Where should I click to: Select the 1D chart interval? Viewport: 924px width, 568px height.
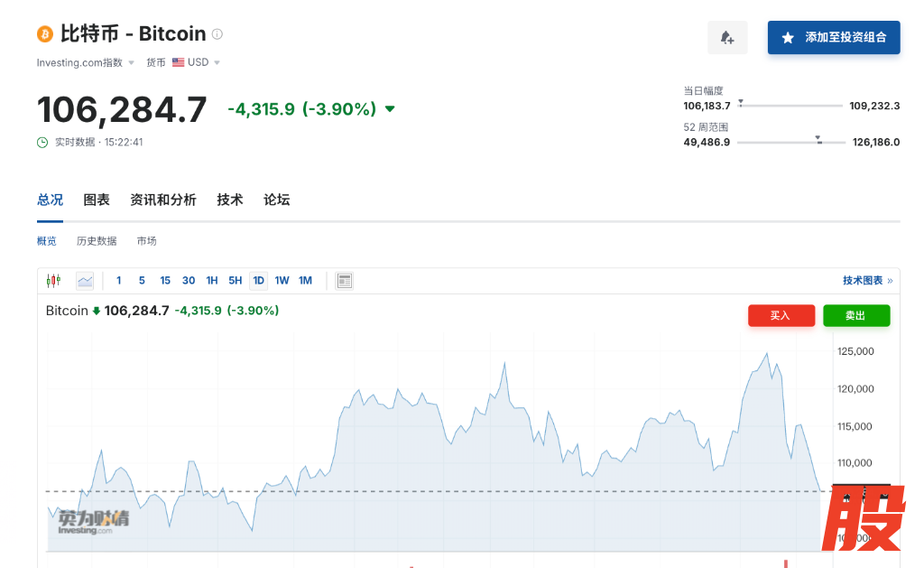click(x=258, y=281)
